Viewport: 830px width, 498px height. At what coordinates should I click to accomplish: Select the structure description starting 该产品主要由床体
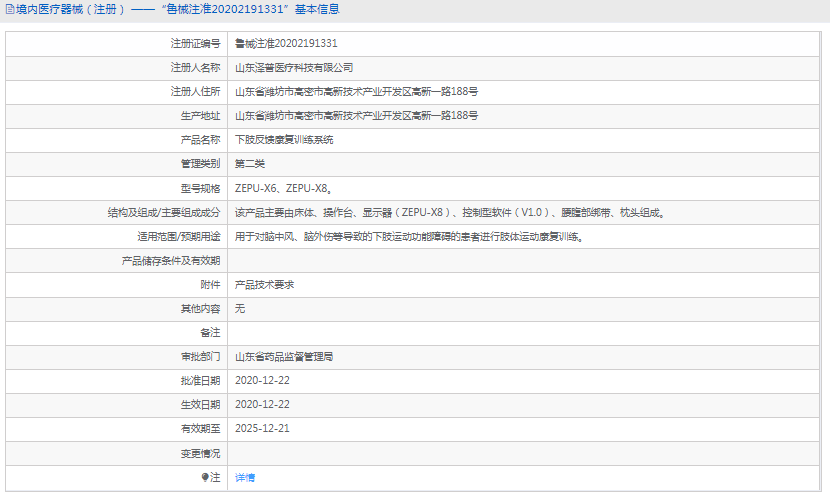[449, 213]
